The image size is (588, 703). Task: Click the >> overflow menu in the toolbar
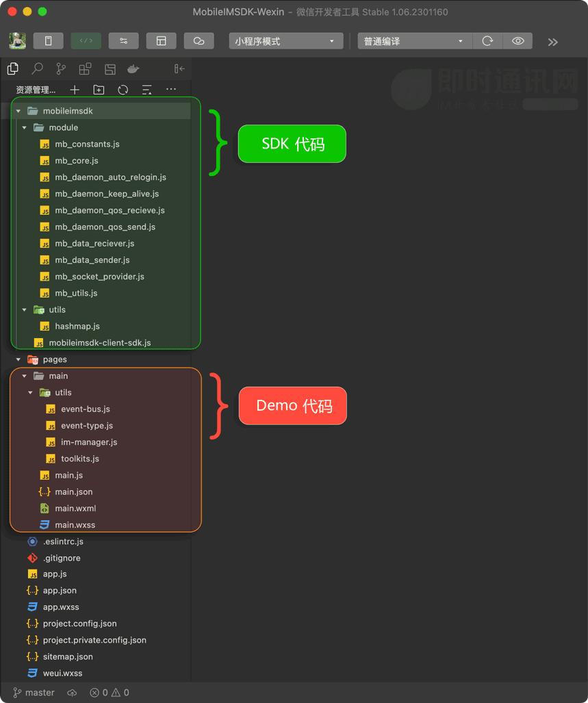pos(553,41)
